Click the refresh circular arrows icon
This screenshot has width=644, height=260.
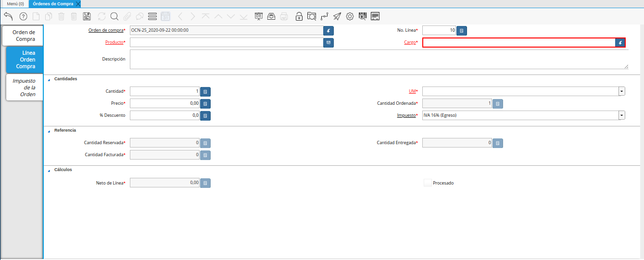tap(101, 16)
